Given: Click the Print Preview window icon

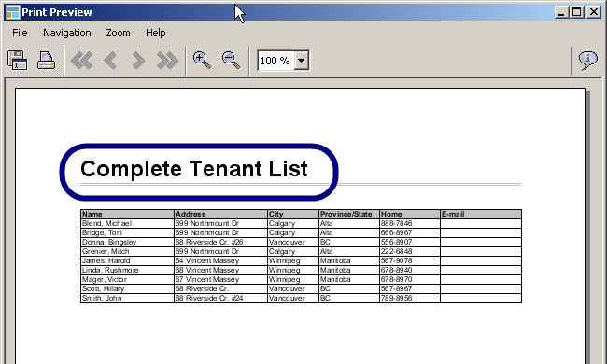Looking at the screenshot, I should click(x=13, y=12).
